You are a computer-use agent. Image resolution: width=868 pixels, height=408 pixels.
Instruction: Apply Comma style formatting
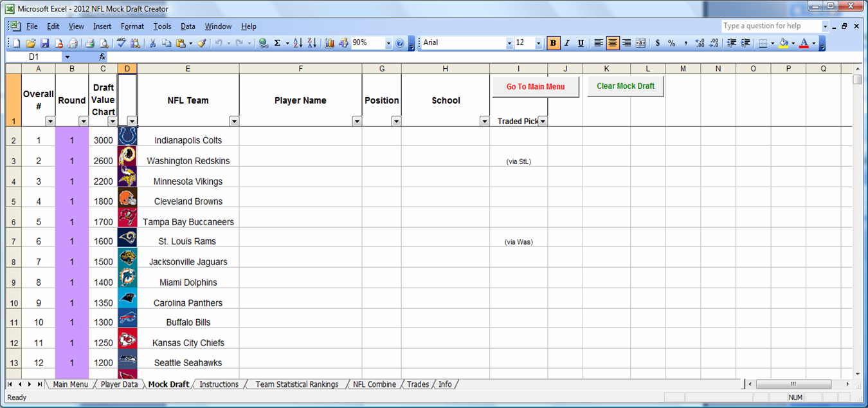pyautogui.click(x=686, y=43)
